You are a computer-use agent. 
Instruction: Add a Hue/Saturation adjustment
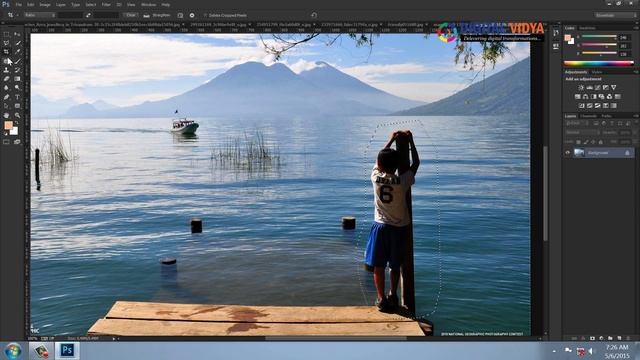(x=578, y=97)
